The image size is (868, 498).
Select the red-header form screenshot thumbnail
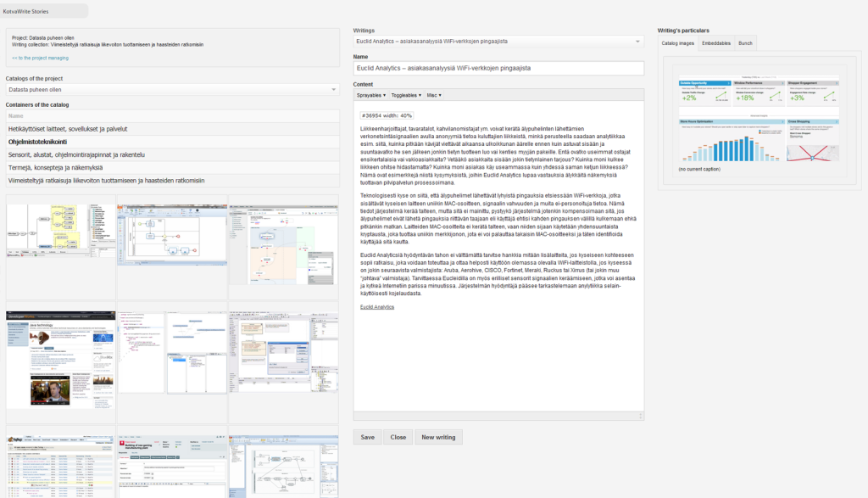(x=172, y=467)
